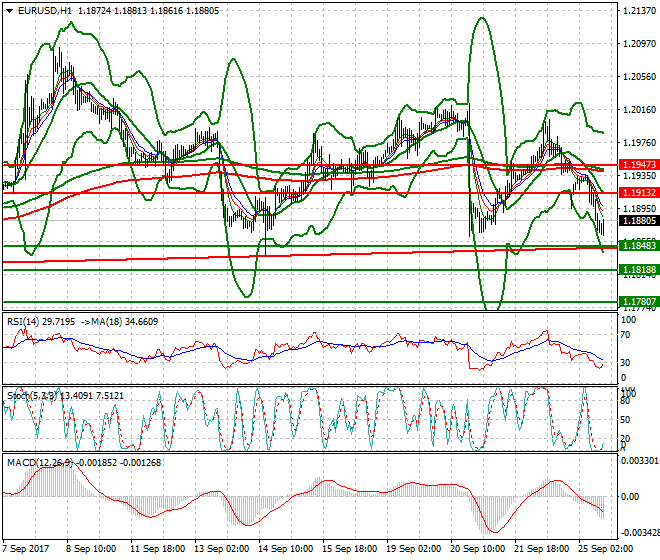Click the 1.17807 green price level label

tap(637, 301)
